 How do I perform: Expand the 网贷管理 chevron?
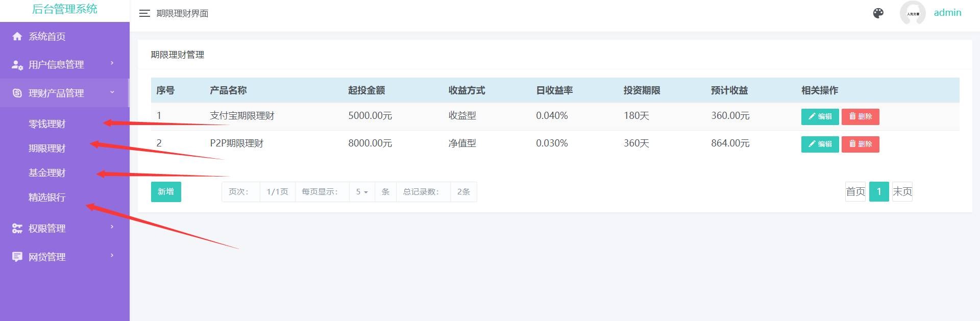coord(112,256)
